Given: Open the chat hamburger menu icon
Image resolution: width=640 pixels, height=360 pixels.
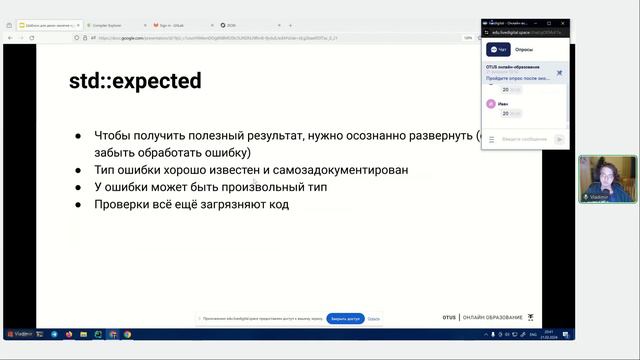Looking at the screenshot, I should point(491,140).
